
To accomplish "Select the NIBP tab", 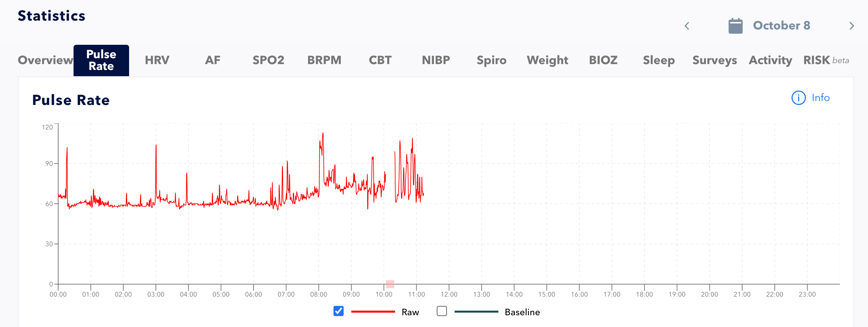I will pos(436,60).
